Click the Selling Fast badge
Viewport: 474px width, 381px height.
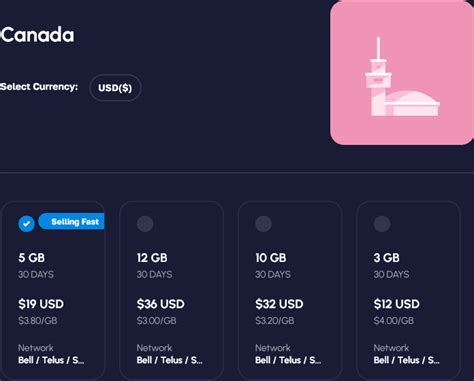coord(71,221)
